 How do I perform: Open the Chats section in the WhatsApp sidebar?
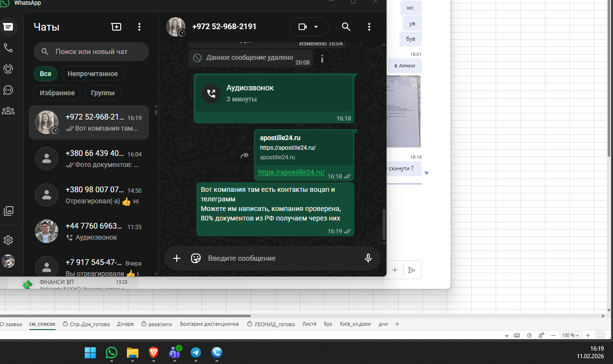click(x=8, y=27)
